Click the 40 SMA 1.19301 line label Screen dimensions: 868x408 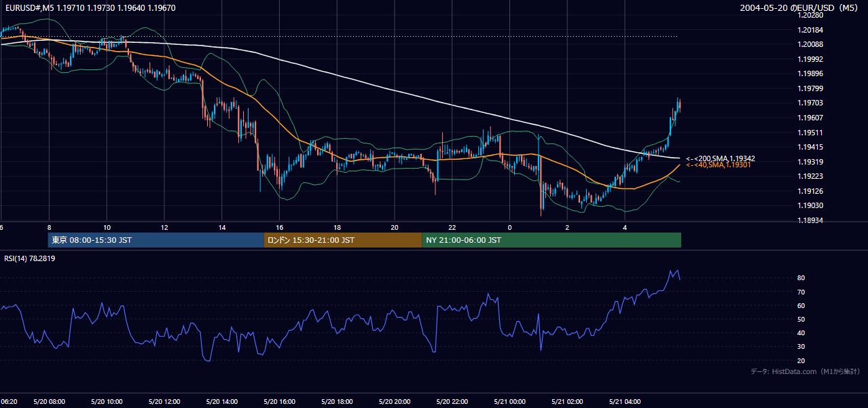(719, 165)
